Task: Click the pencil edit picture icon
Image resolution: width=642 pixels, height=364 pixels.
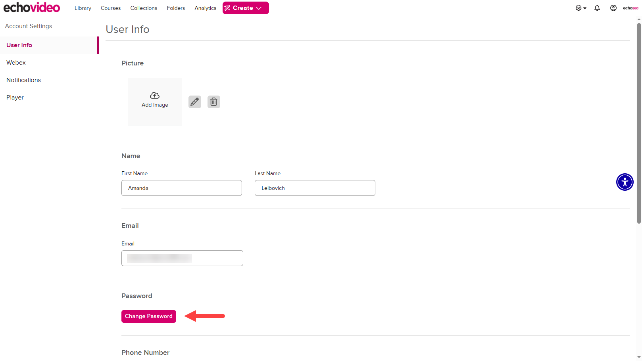Action: 194,102
